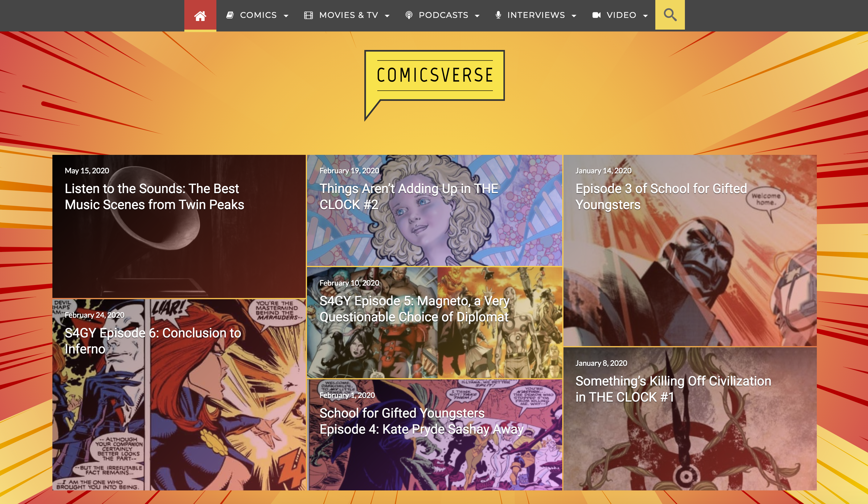Expand the Movies & TV dropdown arrow
This screenshot has width=868, height=504.
387,16
